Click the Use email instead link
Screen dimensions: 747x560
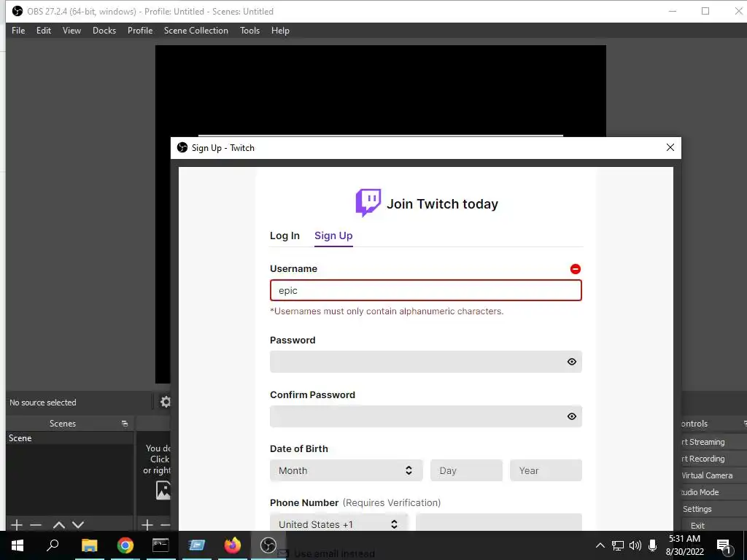pyautogui.click(x=334, y=554)
